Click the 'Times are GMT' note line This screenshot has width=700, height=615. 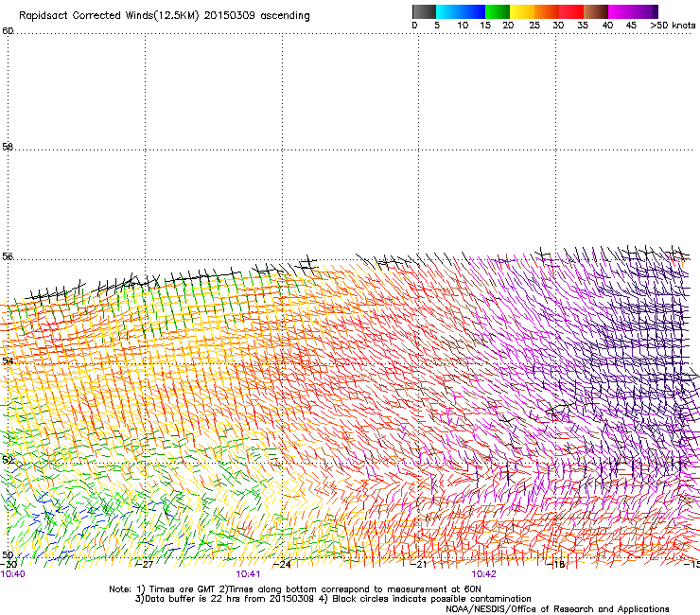pyautogui.click(x=295, y=589)
